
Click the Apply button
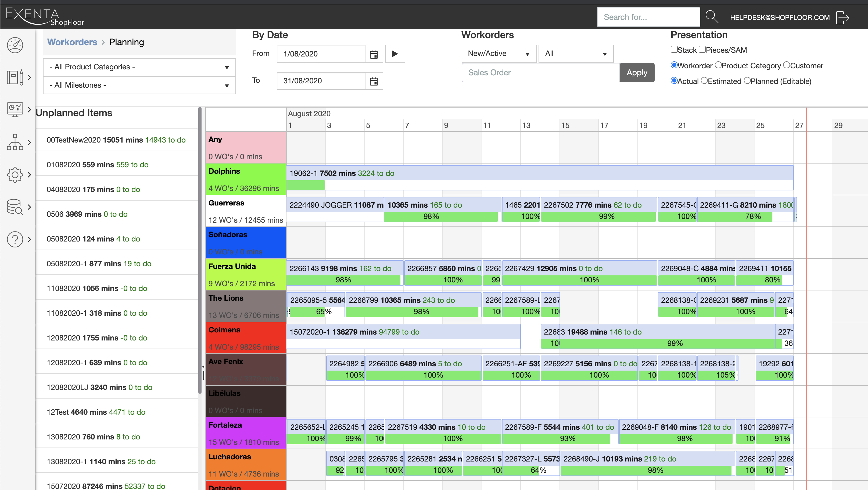click(x=637, y=73)
